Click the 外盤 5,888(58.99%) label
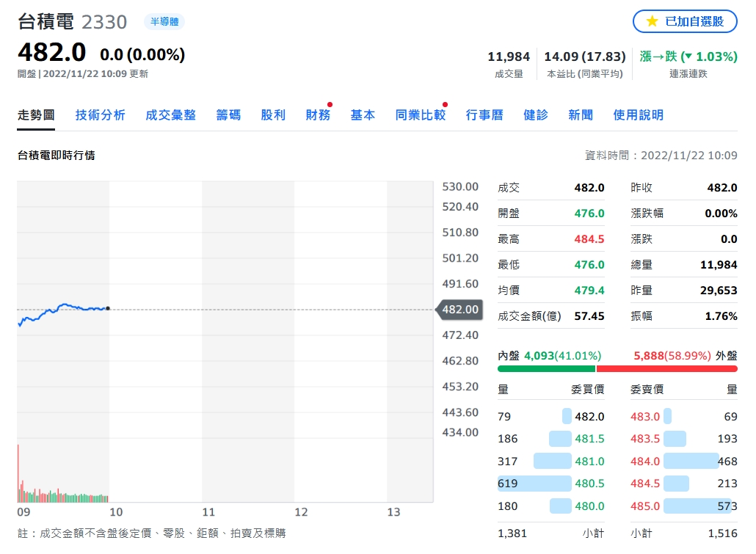 [685, 355]
